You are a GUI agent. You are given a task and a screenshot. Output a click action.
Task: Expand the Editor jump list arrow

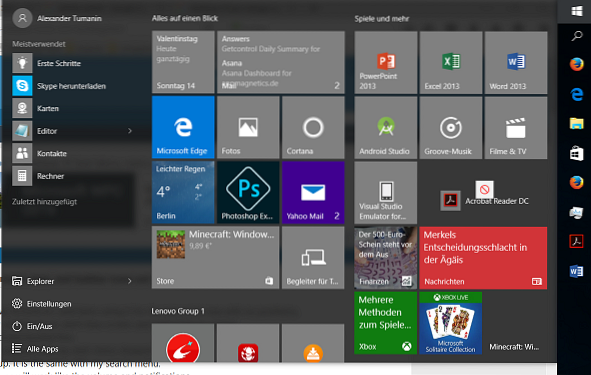(x=130, y=131)
